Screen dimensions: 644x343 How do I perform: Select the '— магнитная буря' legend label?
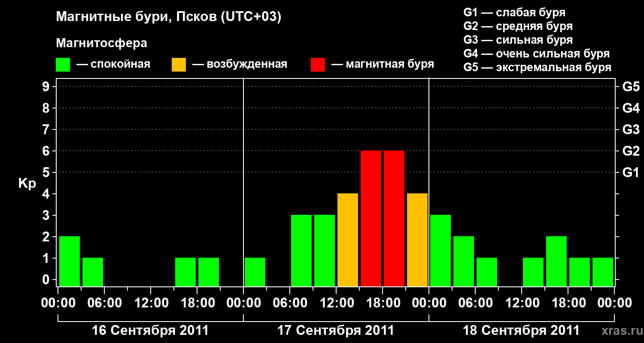(383, 65)
